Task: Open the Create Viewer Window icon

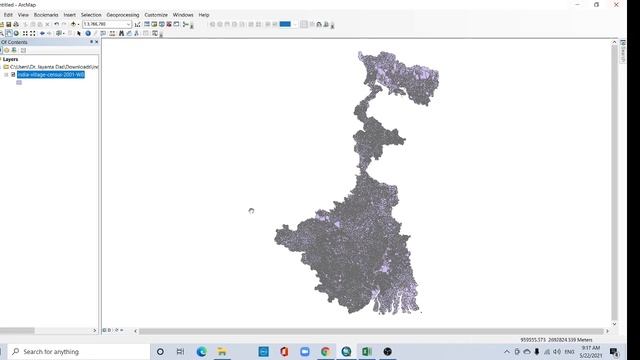Action: (155, 33)
